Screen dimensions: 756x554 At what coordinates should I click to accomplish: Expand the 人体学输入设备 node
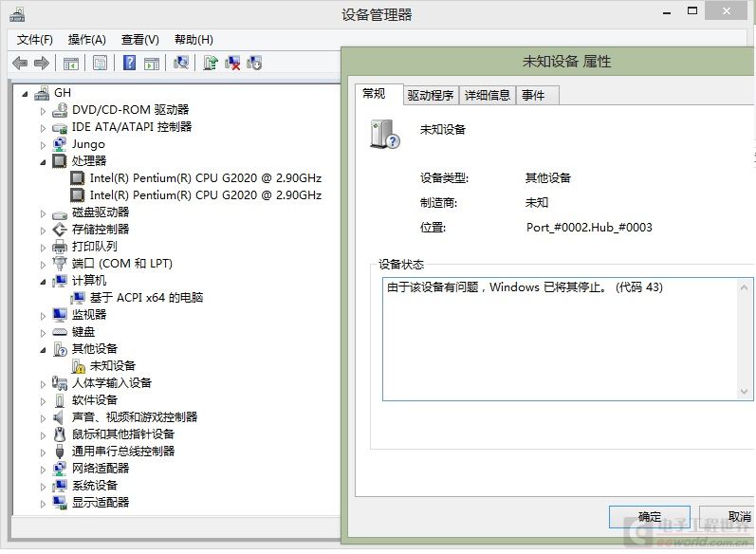point(43,384)
